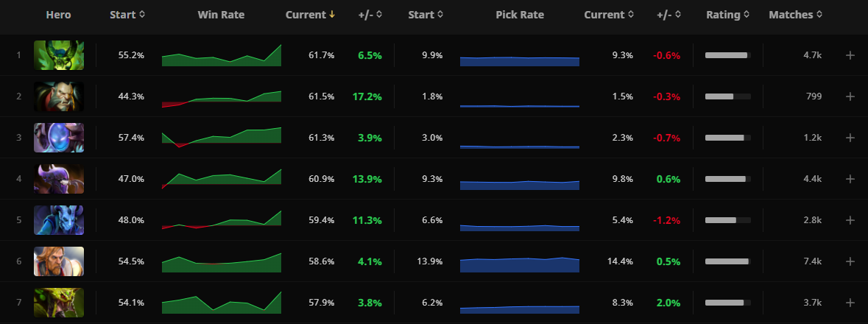Screen dimensions: 868x324
Task: Sort by the Matches column header
Action: 795,15
